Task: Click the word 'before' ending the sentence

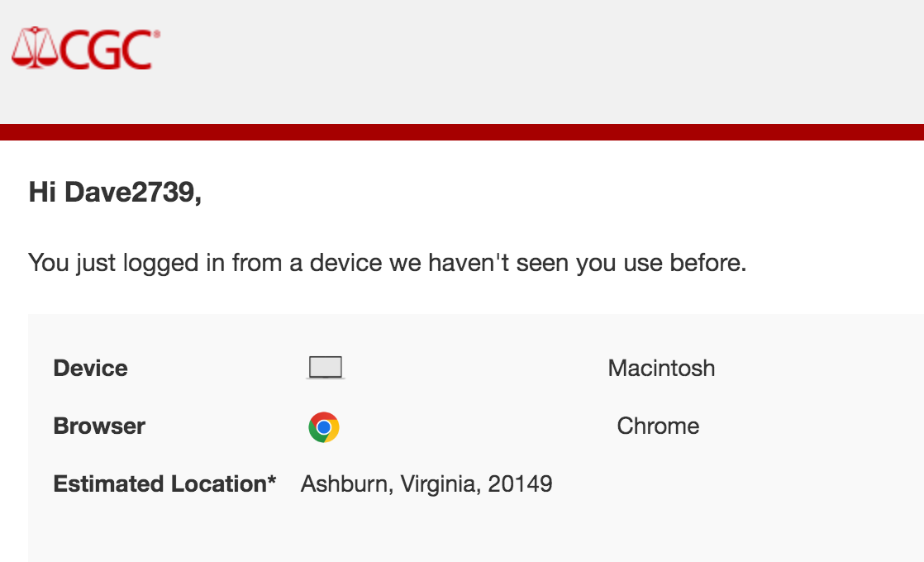Action: pos(707,263)
